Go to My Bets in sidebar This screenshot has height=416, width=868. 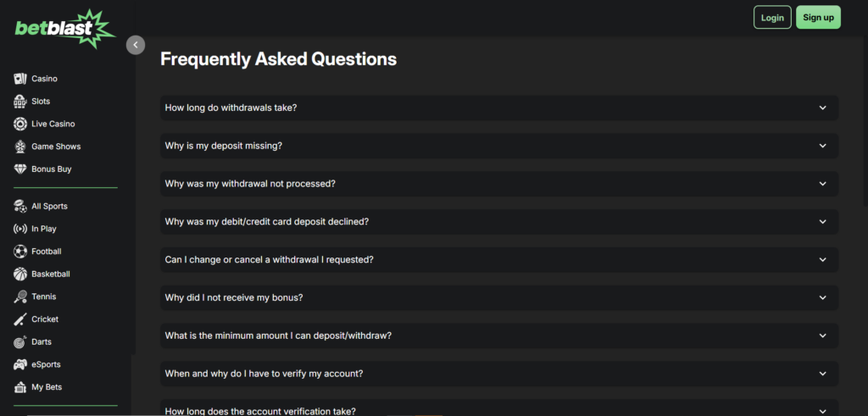46,387
